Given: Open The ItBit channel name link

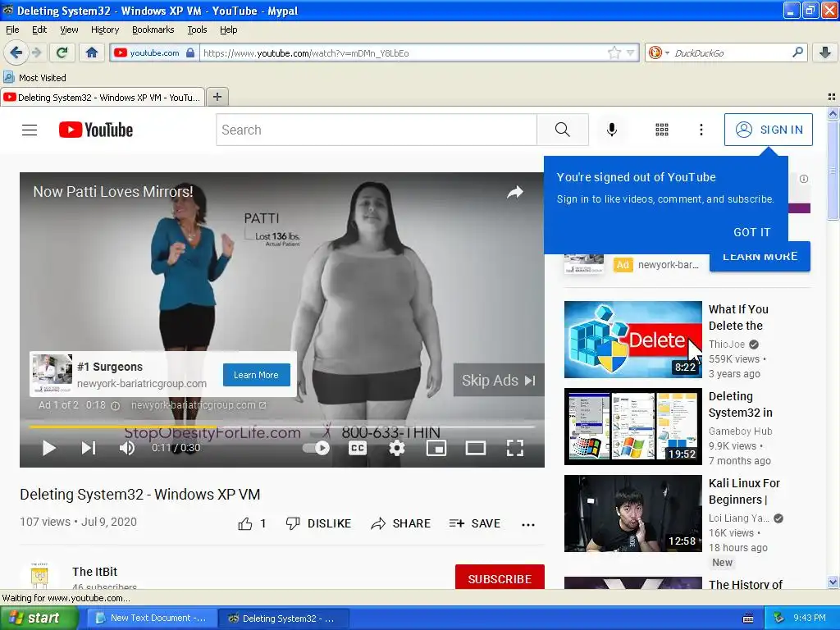Looking at the screenshot, I should click(x=95, y=572).
